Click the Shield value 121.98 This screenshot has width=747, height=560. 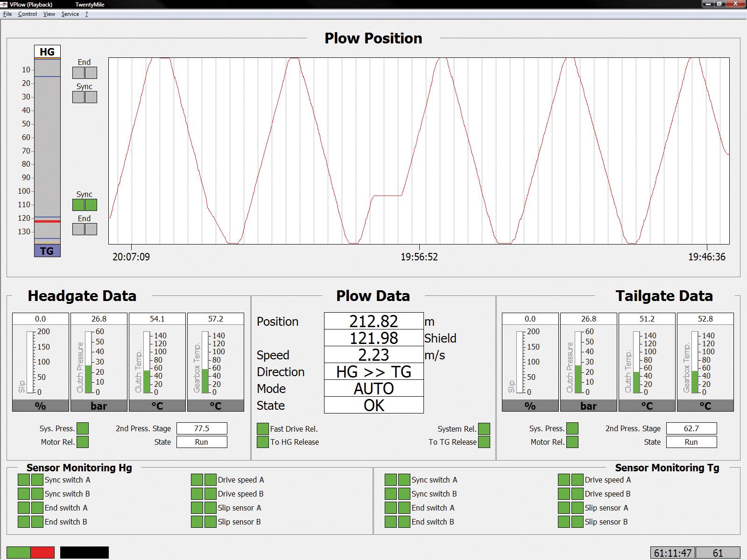(x=374, y=338)
